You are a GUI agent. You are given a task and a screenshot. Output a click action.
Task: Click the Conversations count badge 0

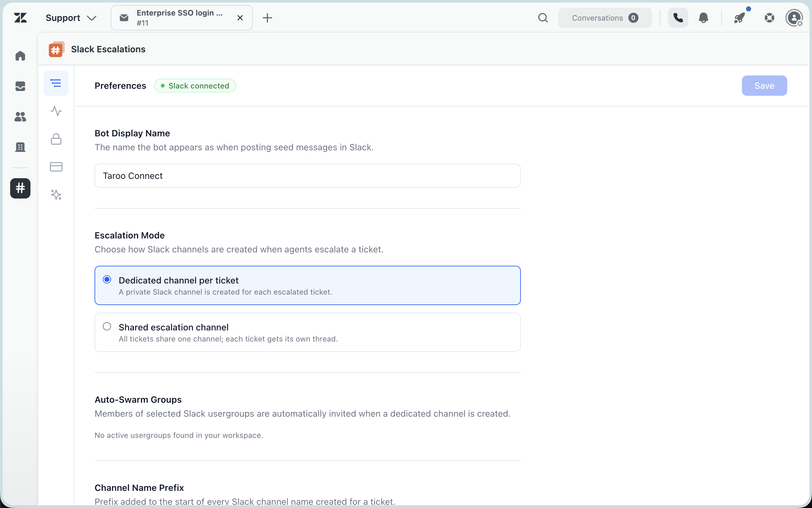[x=633, y=18]
